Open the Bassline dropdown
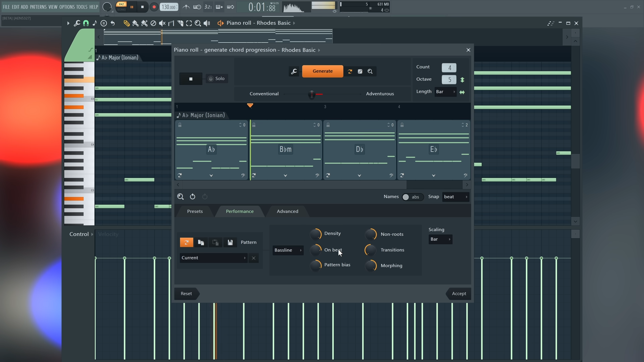 click(x=288, y=250)
